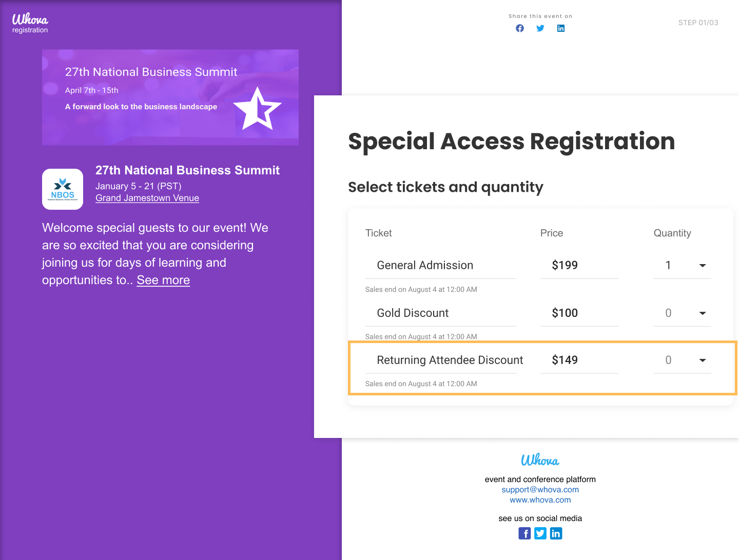The image size is (739, 560).
Task: Share event on Twitter top icon
Action: 540,28
